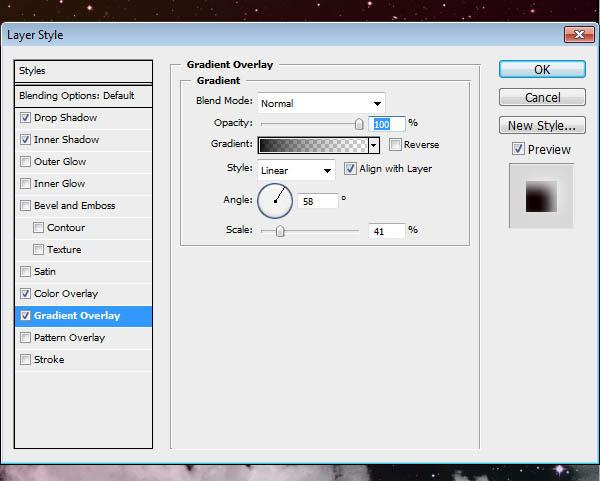This screenshot has height=481, width=600.
Task: Close the Layer Style dialog
Action: [579, 35]
